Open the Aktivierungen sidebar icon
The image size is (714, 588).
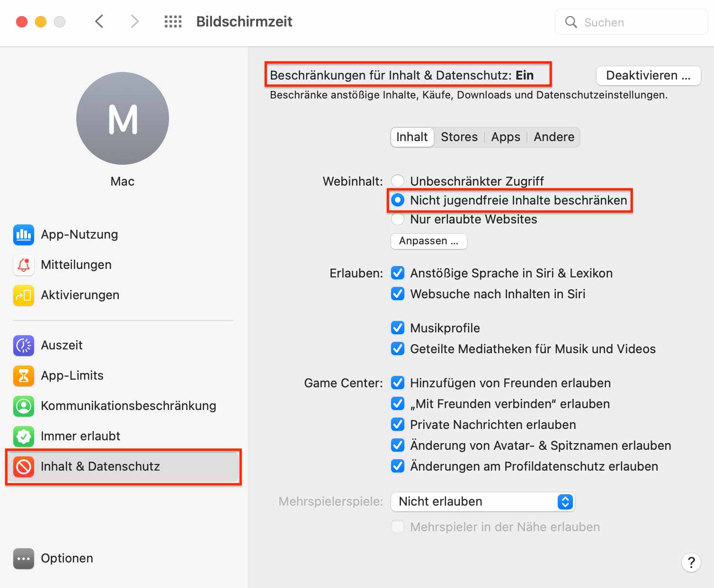point(24,295)
